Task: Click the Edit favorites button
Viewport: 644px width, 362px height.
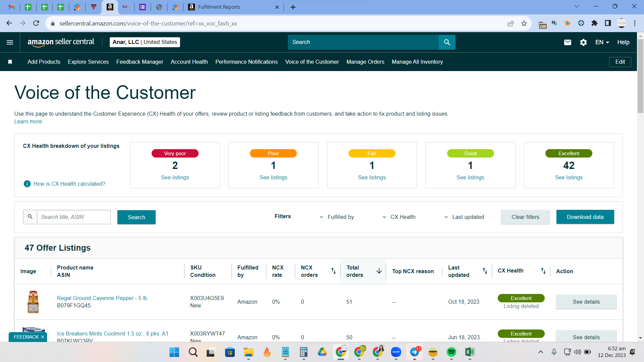Action: (620, 62)
